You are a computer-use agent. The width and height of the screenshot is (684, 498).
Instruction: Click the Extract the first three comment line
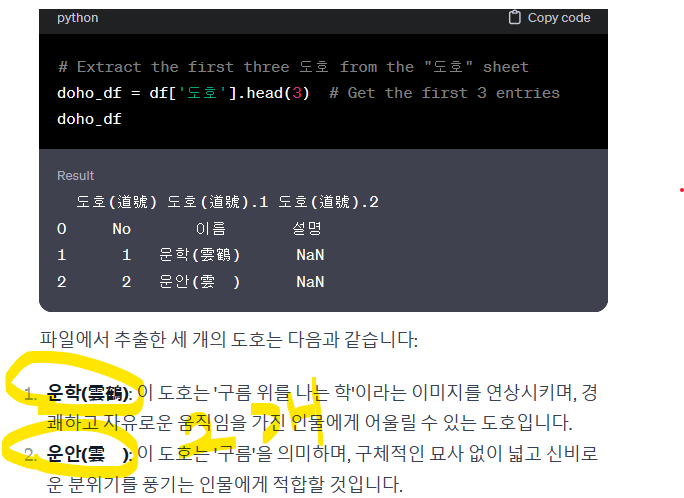(293, 67)
